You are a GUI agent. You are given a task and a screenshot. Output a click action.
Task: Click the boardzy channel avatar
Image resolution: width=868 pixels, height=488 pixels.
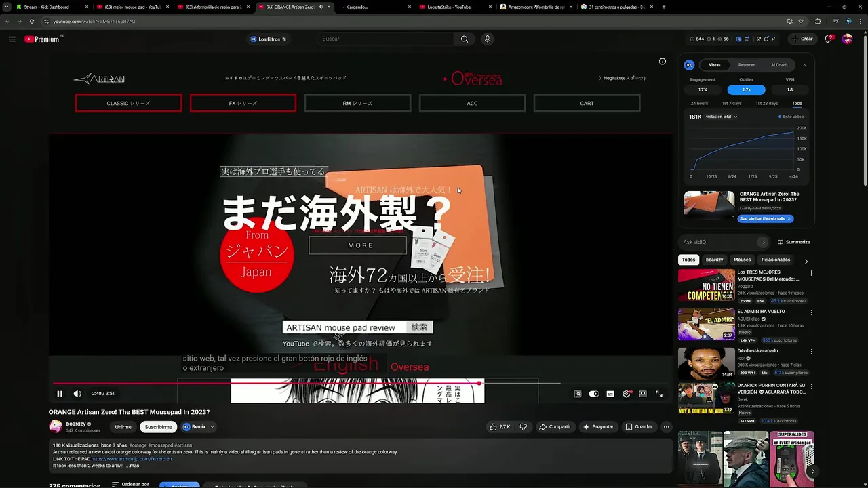56,426
